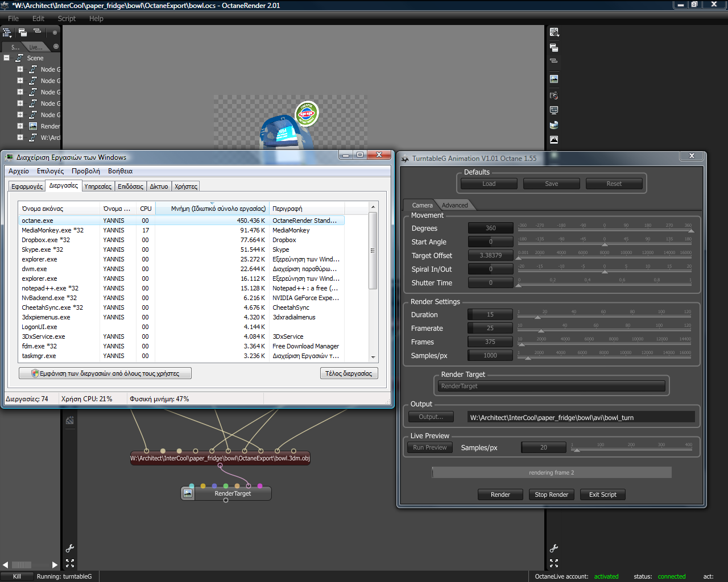Switch to the Live... tab in left pane
This screenshot has height=582, width=728.
[x=35, y=47]
